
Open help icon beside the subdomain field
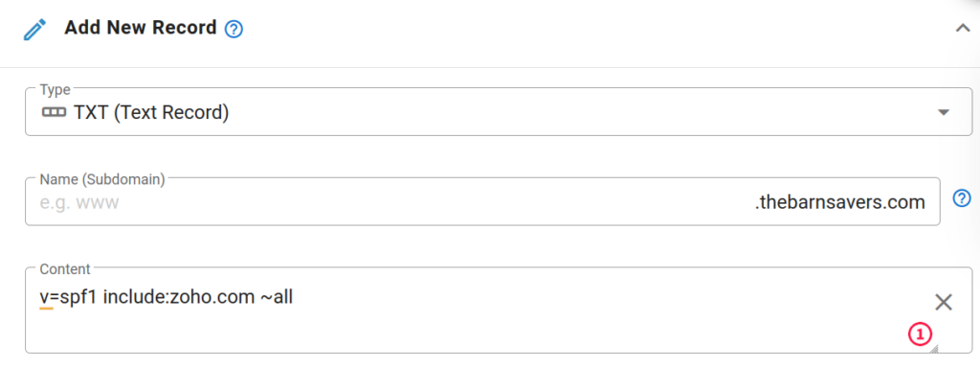[x=962, y=199]
